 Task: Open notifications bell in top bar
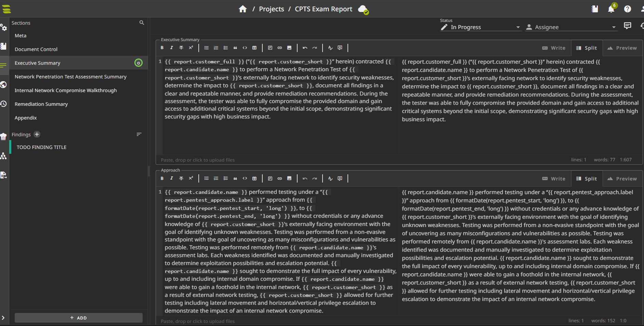(x=611, y=9)
